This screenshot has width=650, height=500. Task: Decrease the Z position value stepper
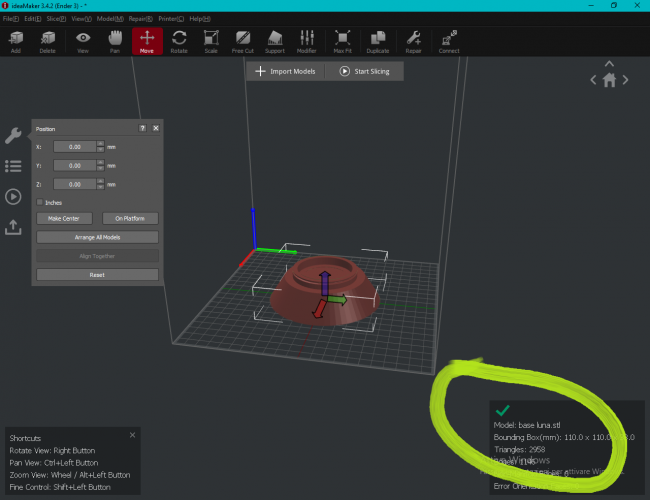pyautogui.click(x=101, y=187)
